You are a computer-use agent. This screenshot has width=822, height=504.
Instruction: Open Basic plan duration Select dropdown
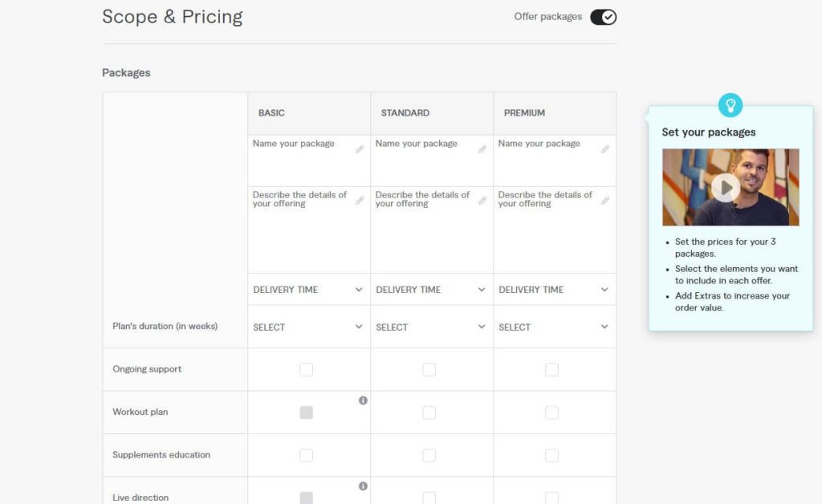click(x=309, y=327)
